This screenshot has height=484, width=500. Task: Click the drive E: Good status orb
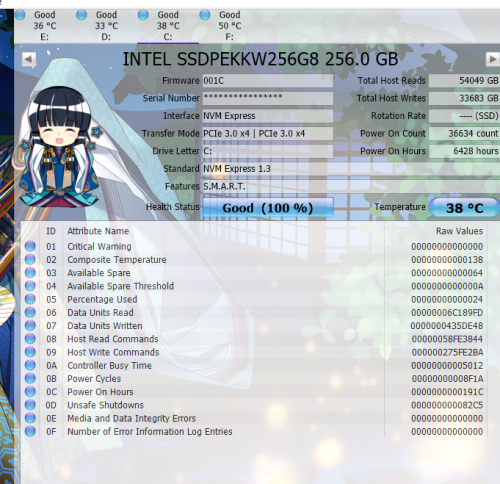click(20, 15)
